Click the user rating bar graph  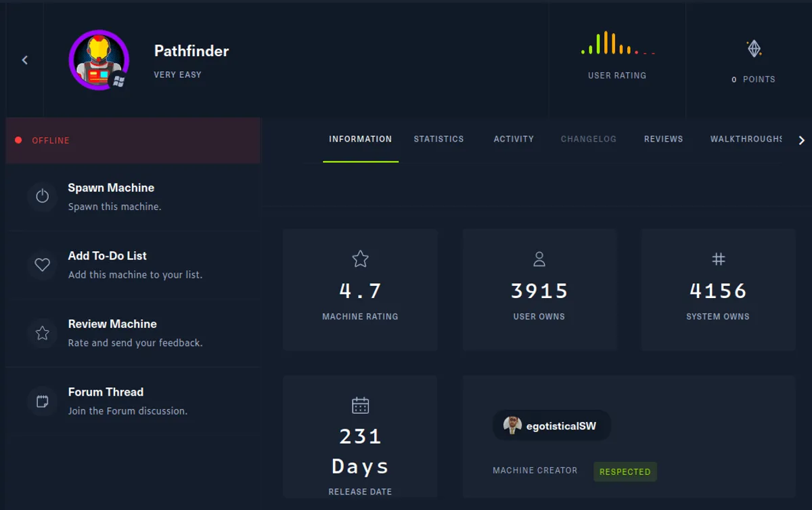[x=616, y=43]
